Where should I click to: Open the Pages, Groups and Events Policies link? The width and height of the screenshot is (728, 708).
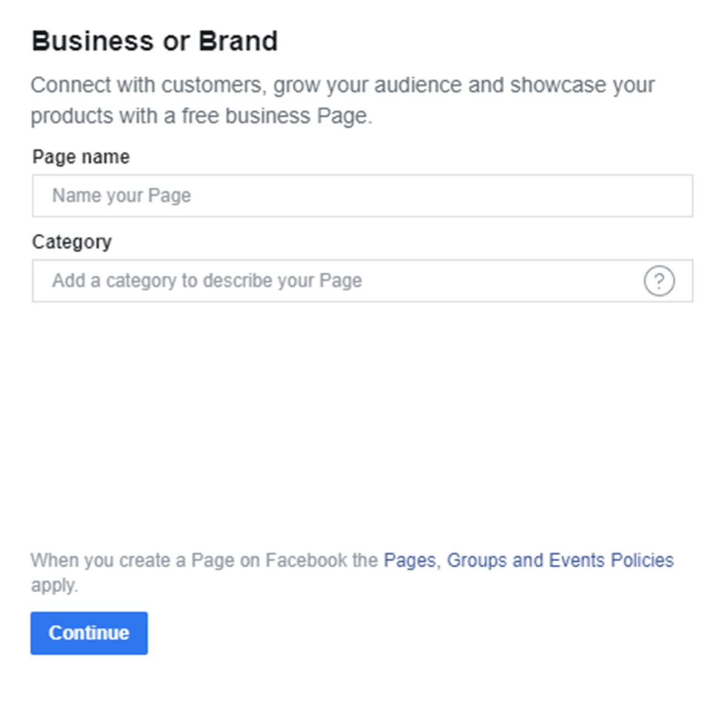point(528,560)
